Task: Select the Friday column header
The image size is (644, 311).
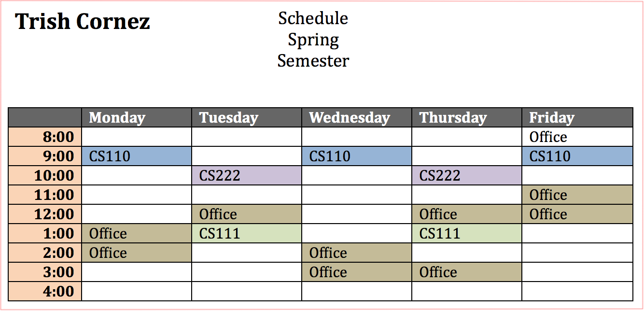Action: tap(577, 118)
